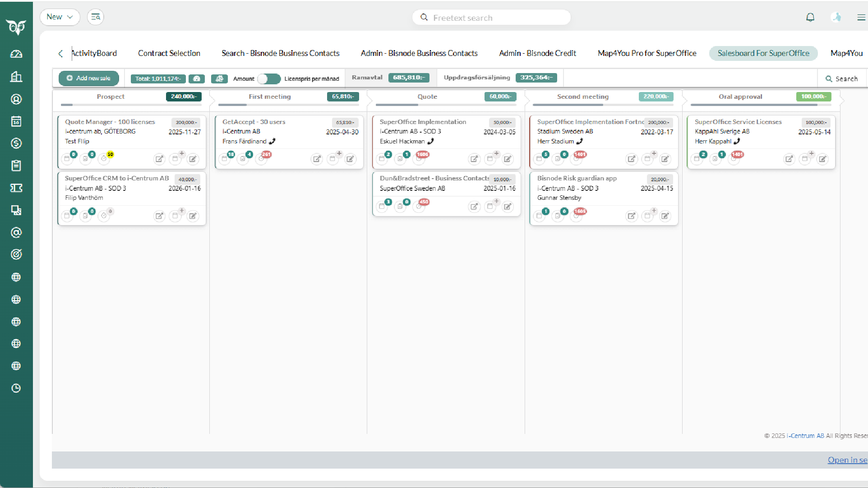Add activity to Bisnode Risk guardian app card
This screenshot has height=488, width=868.
[648, 216]
